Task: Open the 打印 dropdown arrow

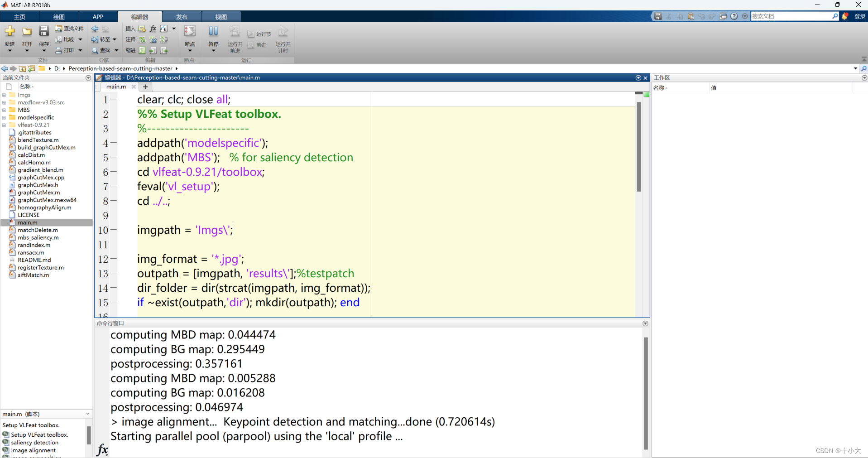Action: [80, 50]
